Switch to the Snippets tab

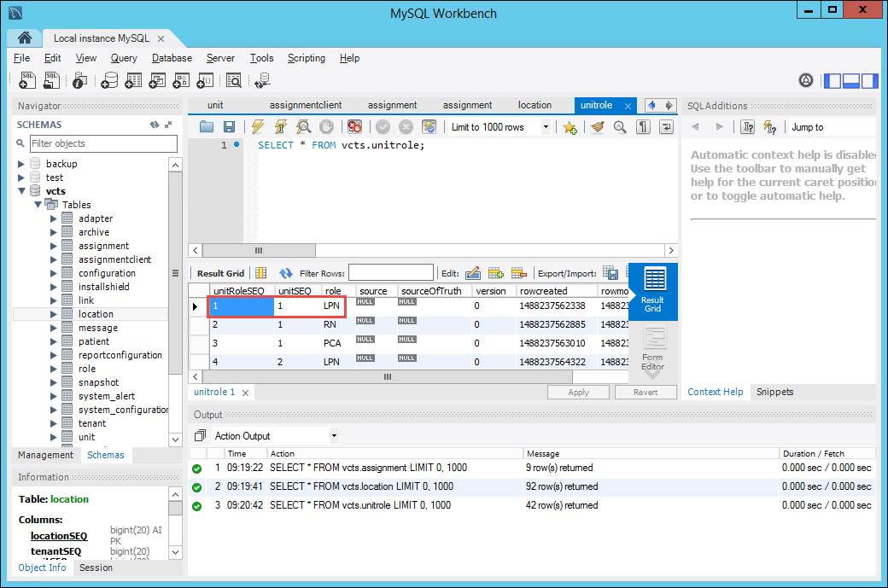[x=774, y=392]
